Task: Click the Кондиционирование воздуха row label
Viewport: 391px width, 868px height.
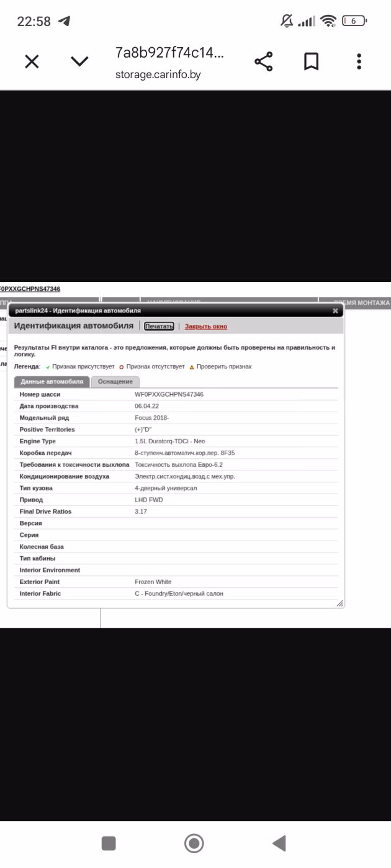Action: 65,476
